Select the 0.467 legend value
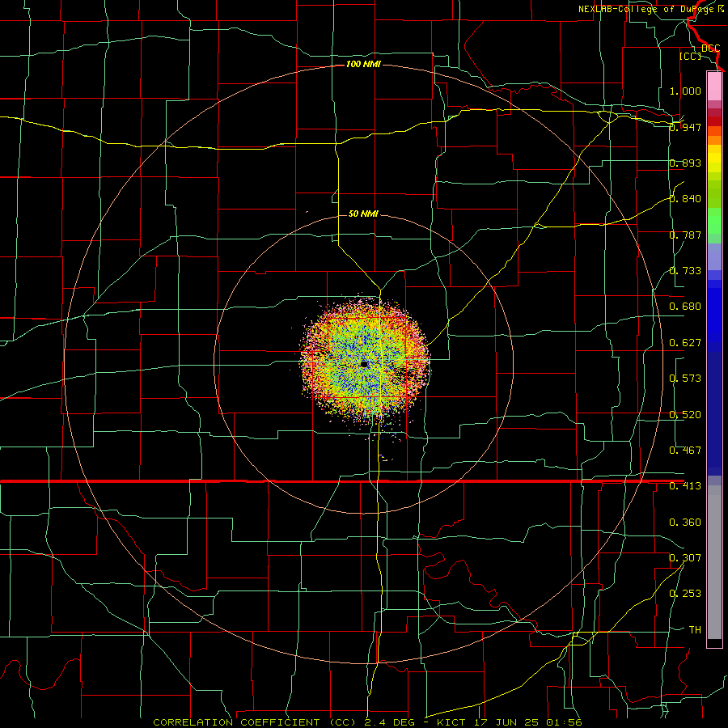The width and height of the screenshot is (728, 728). pos(685,451)
